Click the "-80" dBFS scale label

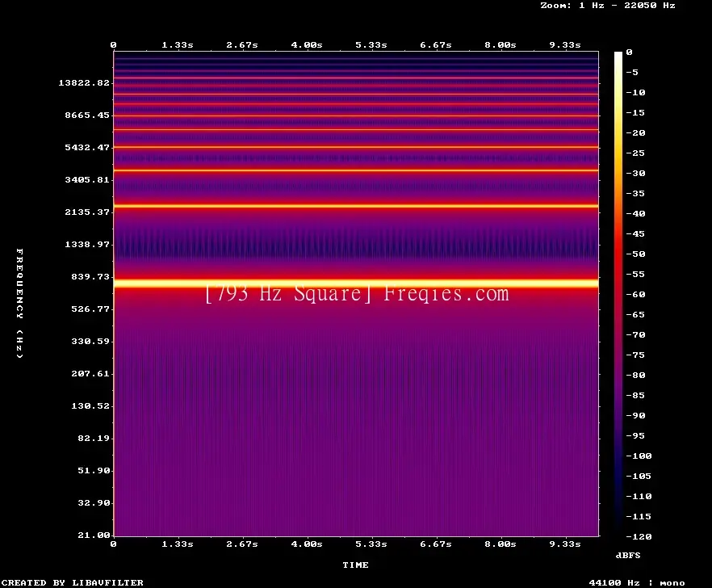click(x=635, y=376)
